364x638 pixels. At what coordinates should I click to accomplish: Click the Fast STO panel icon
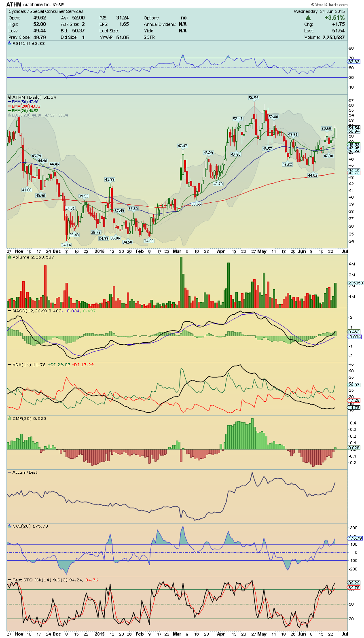(9, 580)
